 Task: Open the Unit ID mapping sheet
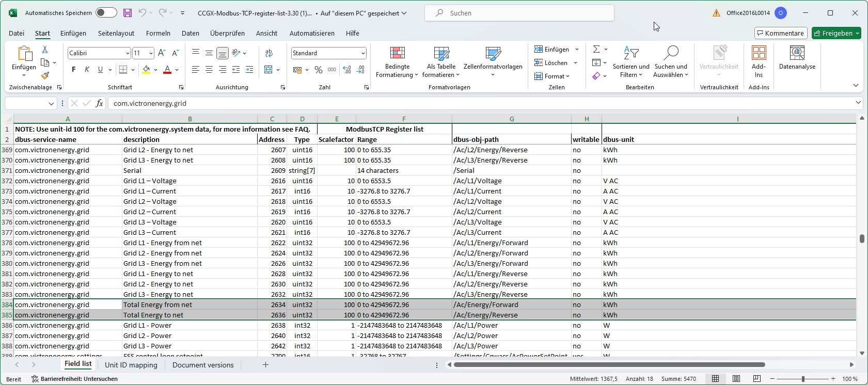pos(131,365)
